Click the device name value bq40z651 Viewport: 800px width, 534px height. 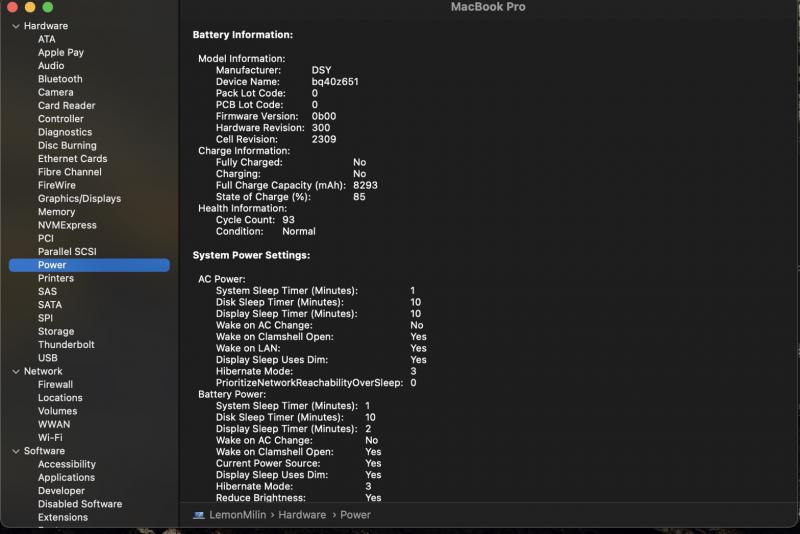tap(335, 82)
